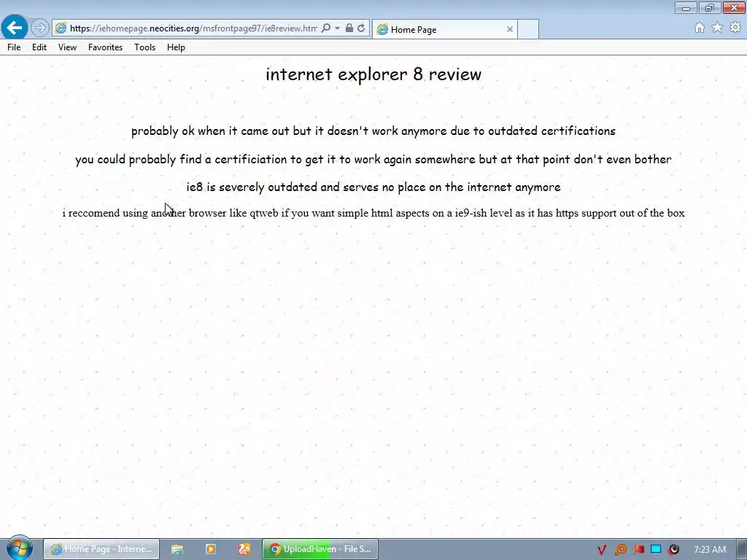Open the address bar autocomplete dropdown arrow

[337, 28]
